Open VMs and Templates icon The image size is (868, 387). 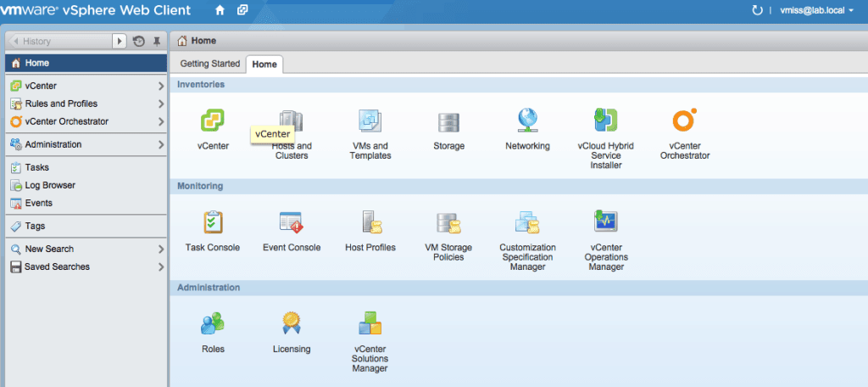(370, 121)
